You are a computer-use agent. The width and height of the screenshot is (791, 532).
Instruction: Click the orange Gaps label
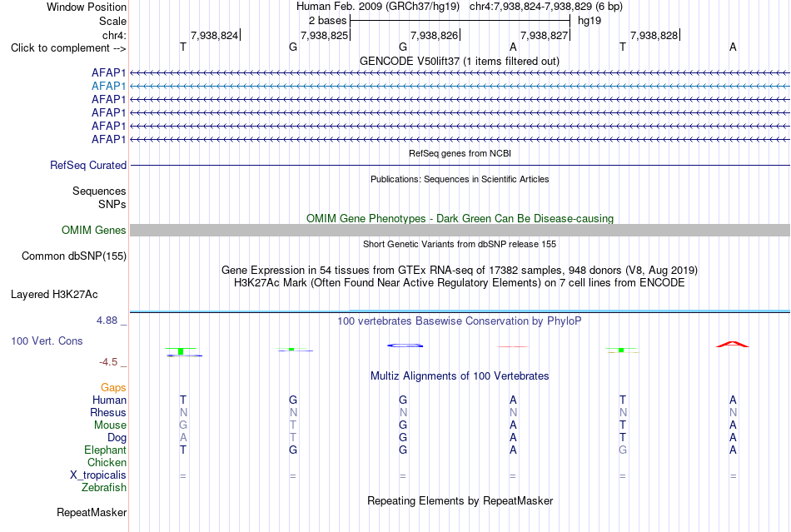(113, 387)
